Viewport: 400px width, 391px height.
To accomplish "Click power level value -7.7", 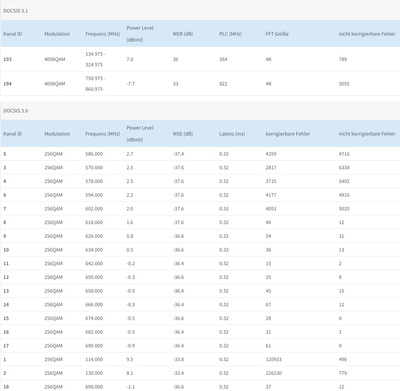I will (x=131, y=84).
